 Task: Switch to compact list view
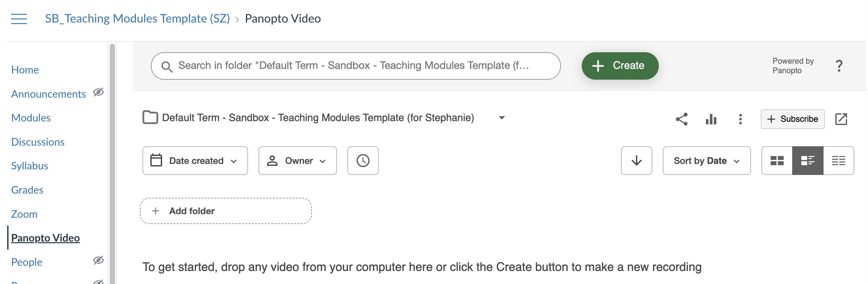(838, 161)
